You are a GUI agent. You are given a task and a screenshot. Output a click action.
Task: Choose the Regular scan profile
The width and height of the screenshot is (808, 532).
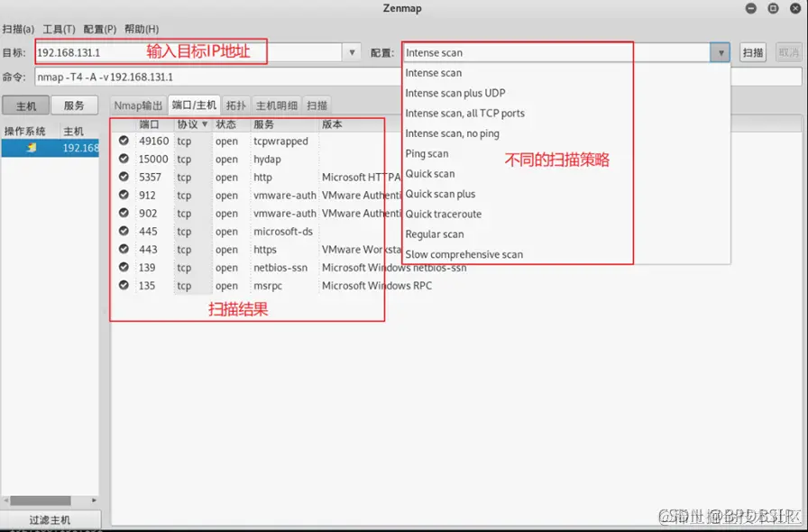(435, 234)
